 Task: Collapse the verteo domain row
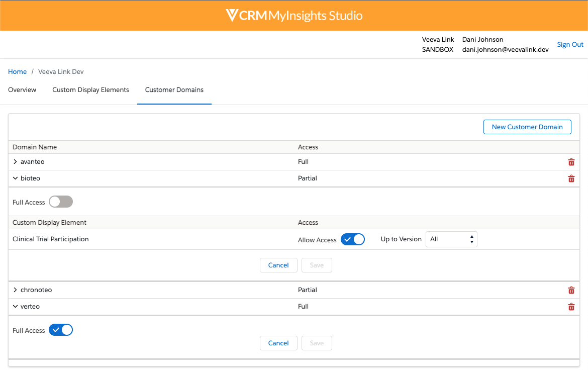tap(16, 307)
